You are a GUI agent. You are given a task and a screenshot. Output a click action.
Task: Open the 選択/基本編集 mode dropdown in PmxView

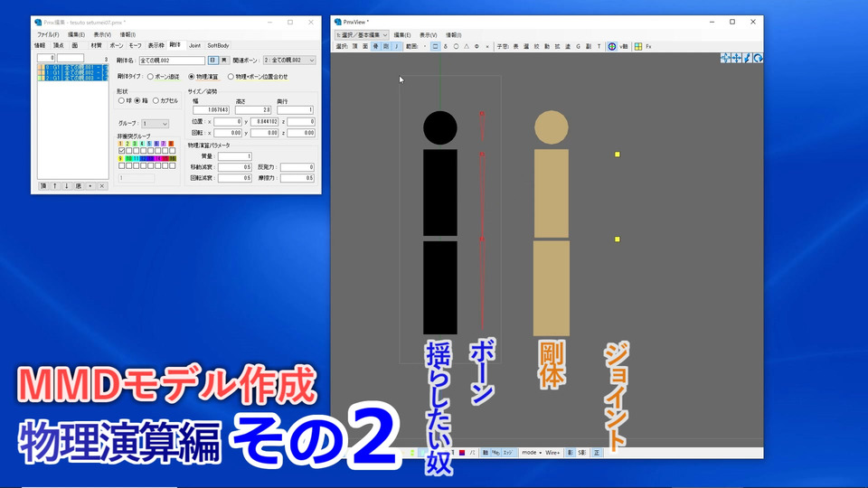tap(362, 35)
